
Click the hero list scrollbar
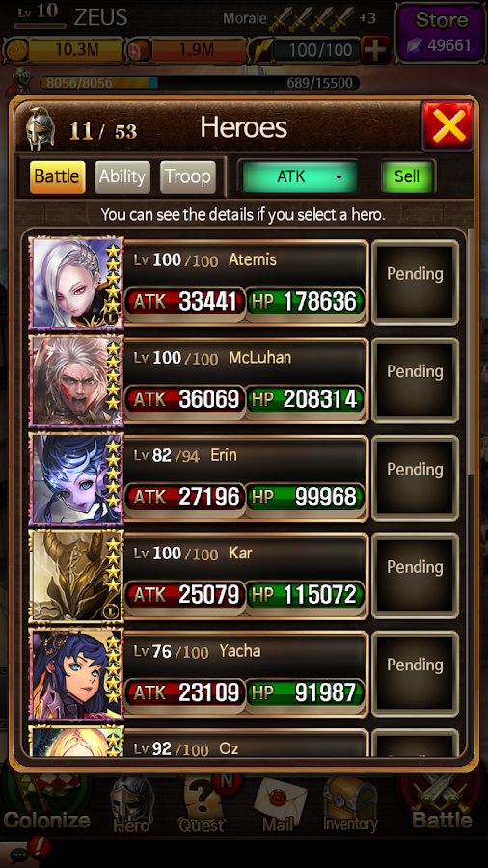click(471, 351)
